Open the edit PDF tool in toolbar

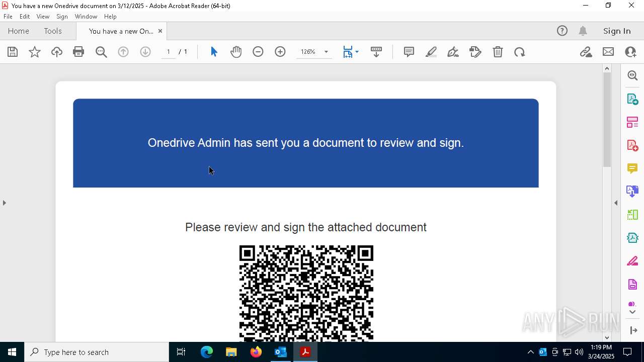pos(475,52)
